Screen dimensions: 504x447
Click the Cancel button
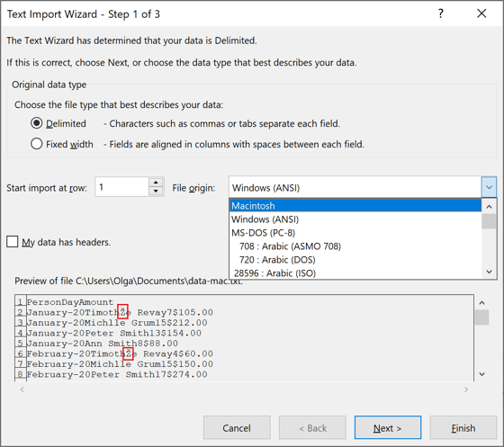[237, 428]
